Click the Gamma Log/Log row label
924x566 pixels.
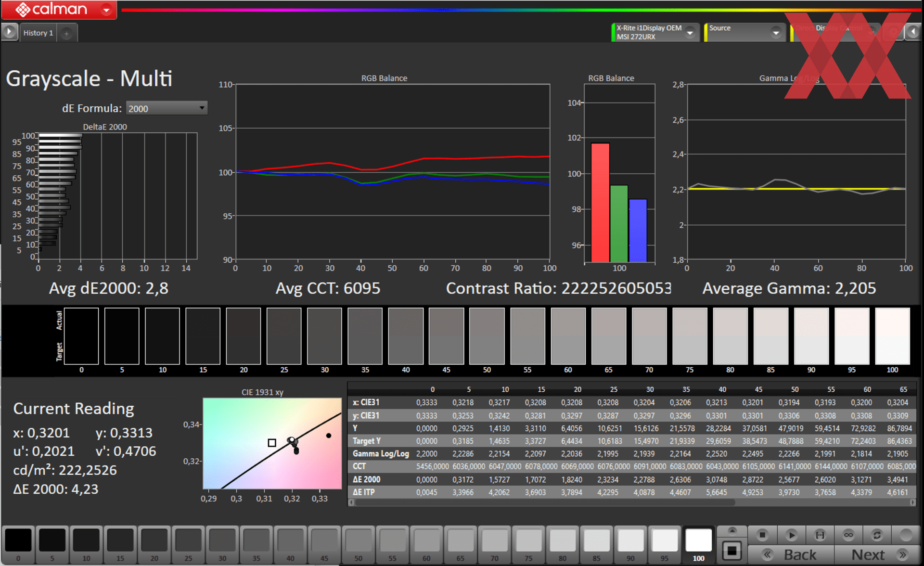point(381,453)
